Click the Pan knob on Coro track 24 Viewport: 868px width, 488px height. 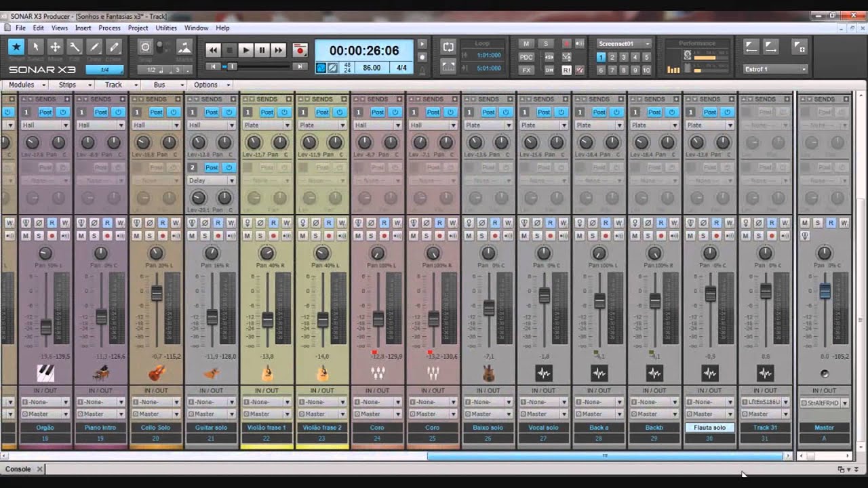pos(378,253)
